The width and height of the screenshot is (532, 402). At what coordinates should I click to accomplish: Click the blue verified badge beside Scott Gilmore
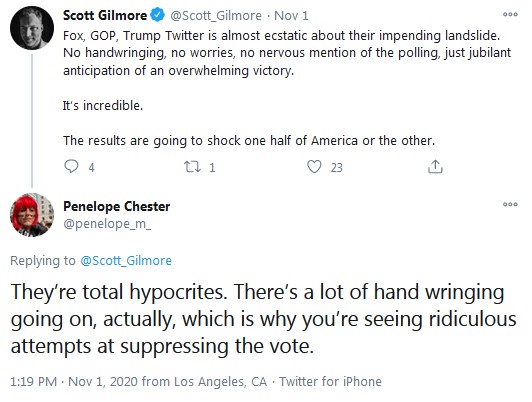[157, 15]
